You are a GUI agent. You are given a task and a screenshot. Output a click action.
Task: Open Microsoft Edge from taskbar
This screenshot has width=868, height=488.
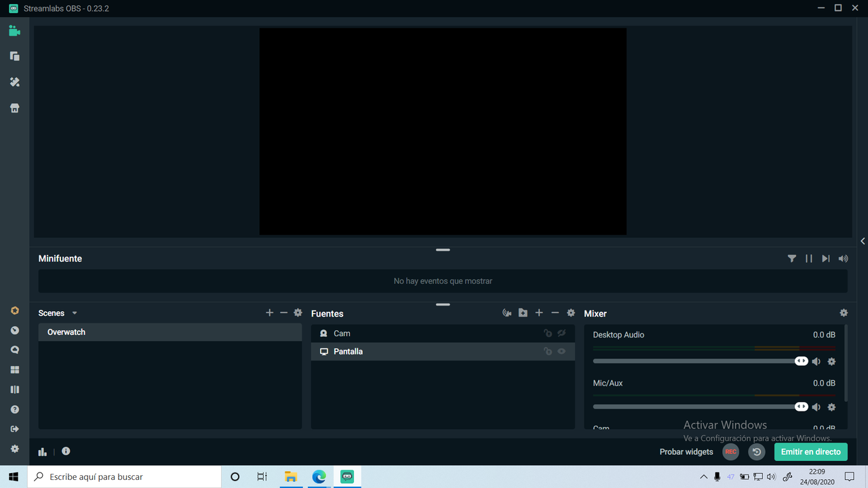coord(319,476)
